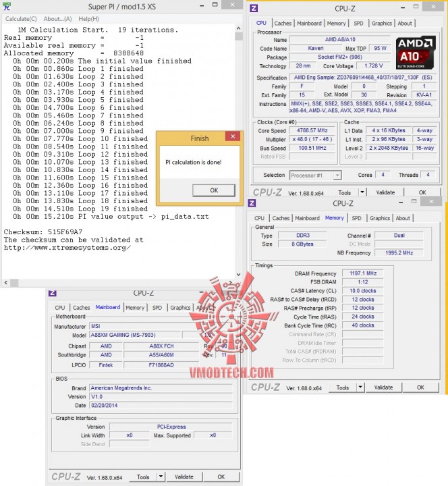Click Tools button in Mainboard CPU-Z window
Screen dimensions: 448x486
(x=143, y=477)
